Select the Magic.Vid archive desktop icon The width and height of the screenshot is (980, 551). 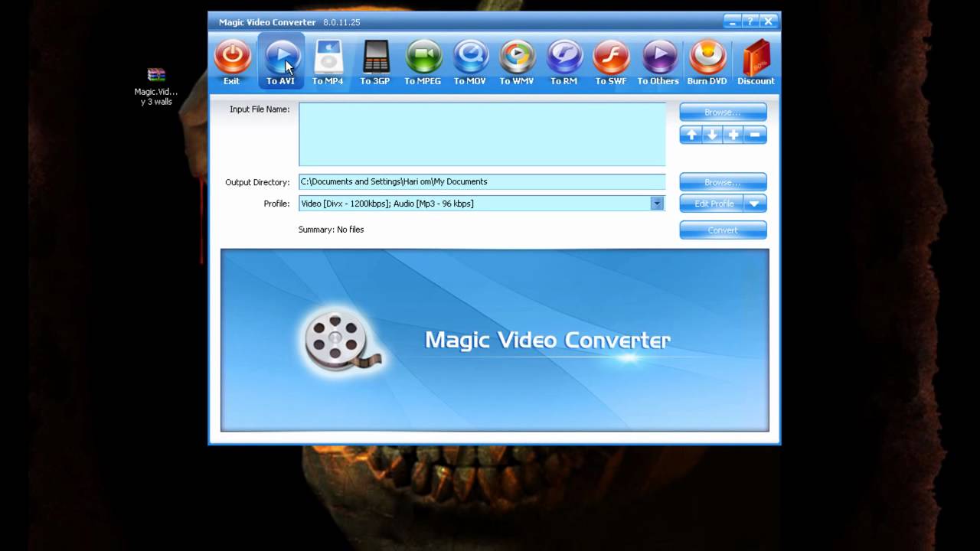click(156, 86)
